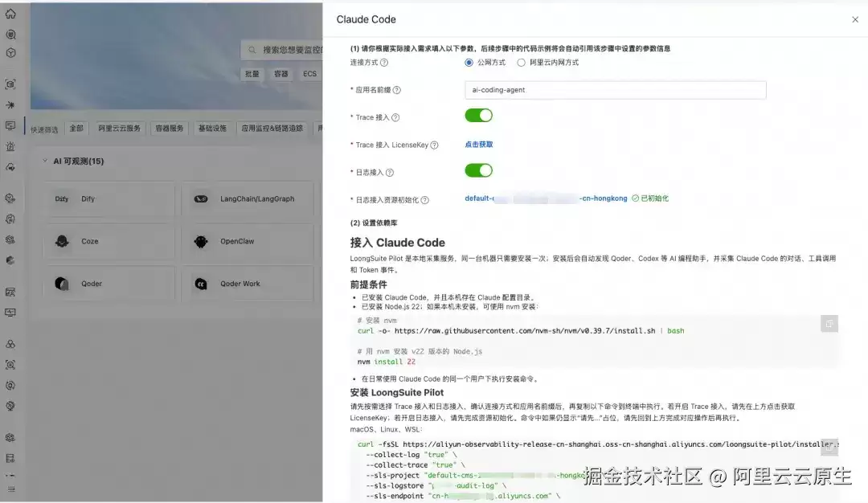Click the macOS、Linux、WSL label
This screenshot has height=503, width=868.
[387, 429]
